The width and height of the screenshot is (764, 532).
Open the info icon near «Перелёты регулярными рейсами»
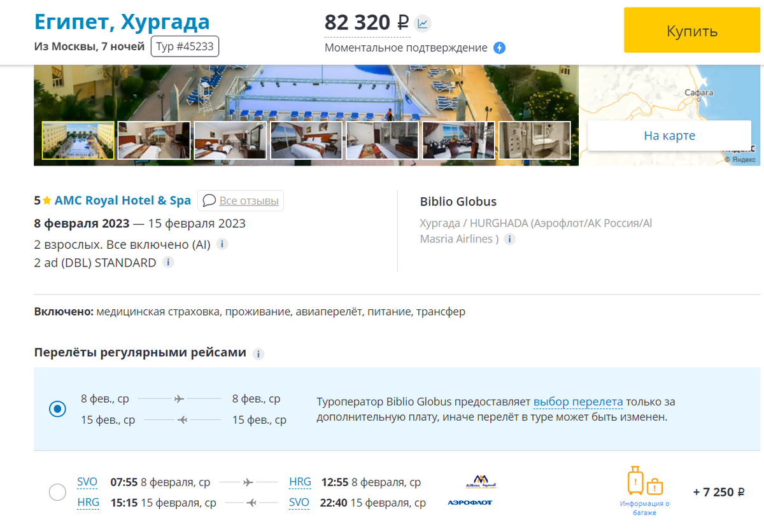258,354
